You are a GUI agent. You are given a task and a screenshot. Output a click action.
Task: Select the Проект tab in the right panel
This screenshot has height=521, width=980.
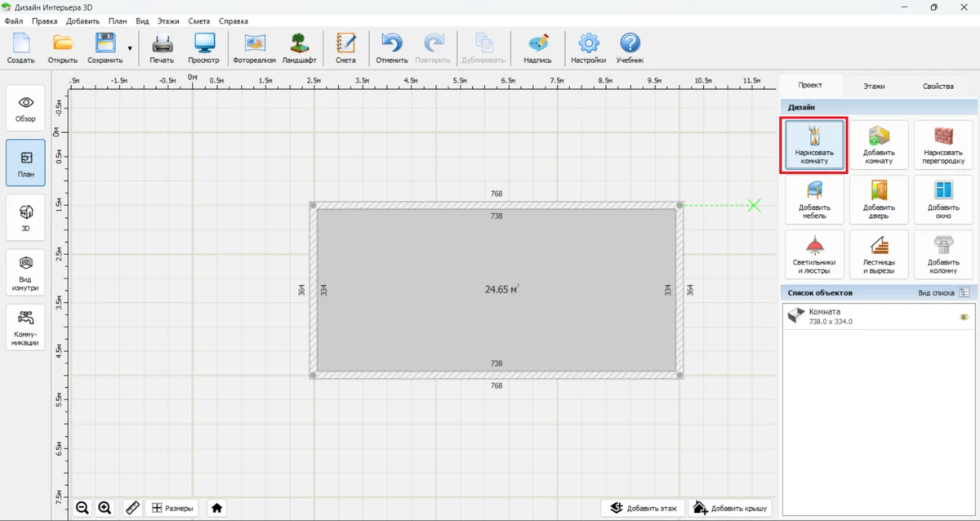tap(810, 85)
